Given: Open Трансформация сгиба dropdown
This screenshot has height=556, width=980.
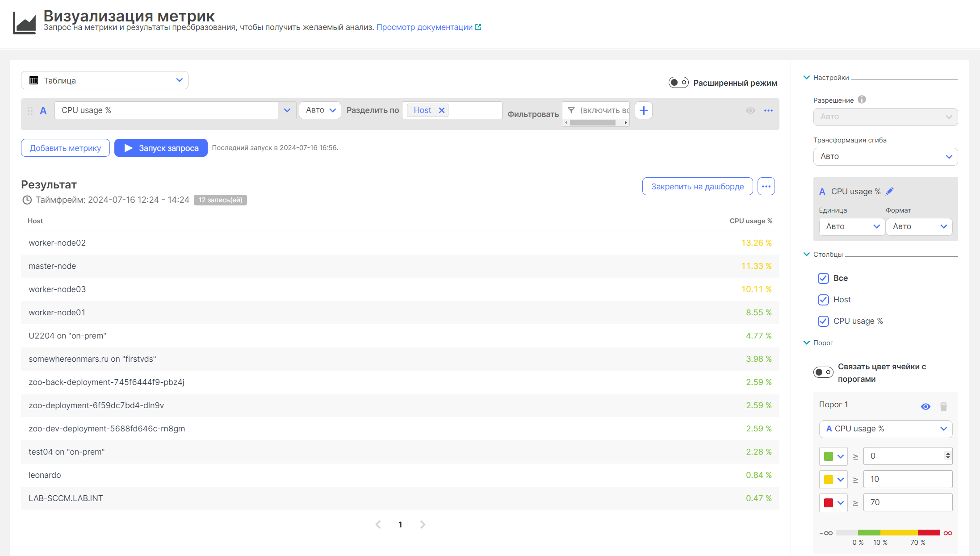Looking at the screenshot, I should pos(885,157).
